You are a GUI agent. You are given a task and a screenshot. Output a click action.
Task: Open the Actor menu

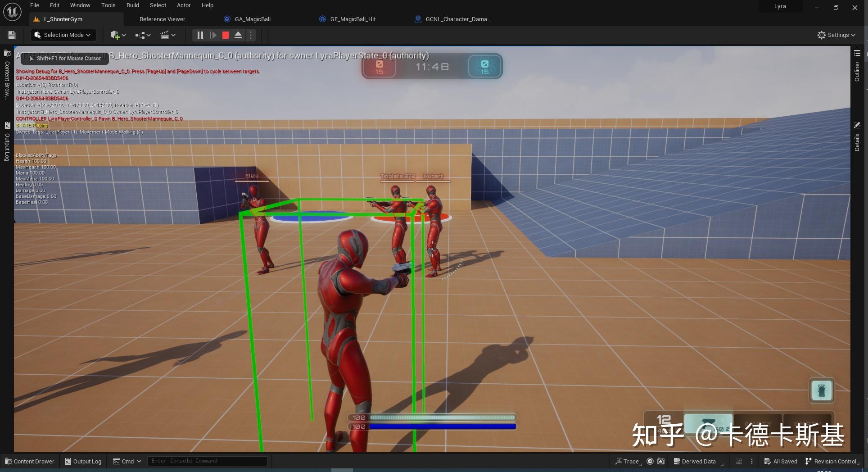pos(184,5)
